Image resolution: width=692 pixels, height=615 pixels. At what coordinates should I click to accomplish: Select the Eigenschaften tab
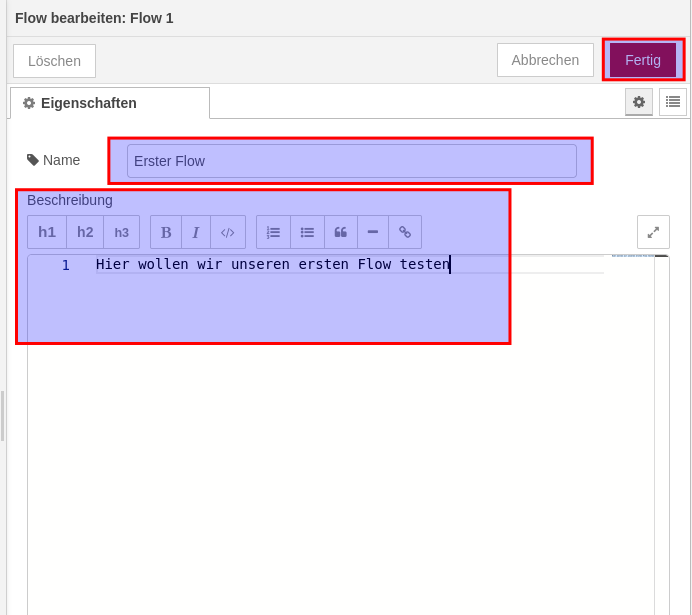[109, 103]
